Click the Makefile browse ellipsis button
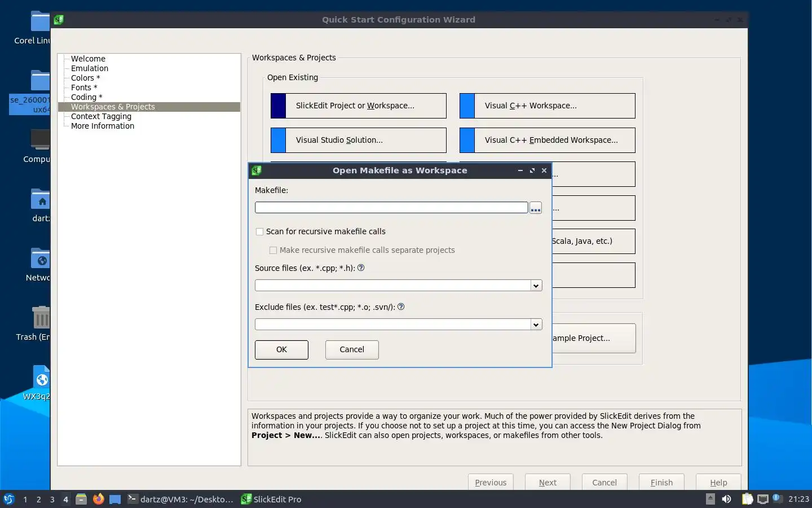 point(535,208)
